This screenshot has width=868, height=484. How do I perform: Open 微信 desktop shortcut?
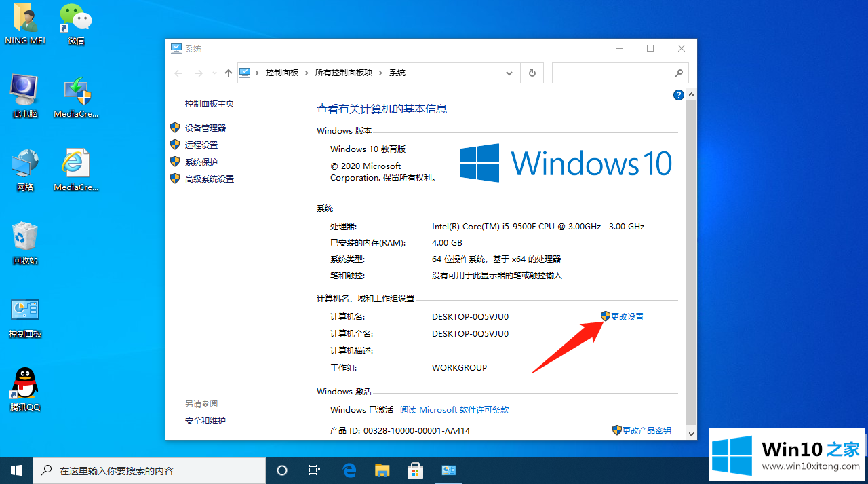coord(76,24)
